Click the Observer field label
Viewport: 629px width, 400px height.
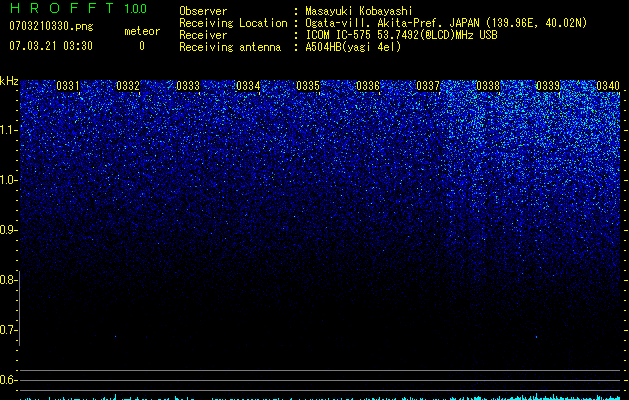point(203,11)
